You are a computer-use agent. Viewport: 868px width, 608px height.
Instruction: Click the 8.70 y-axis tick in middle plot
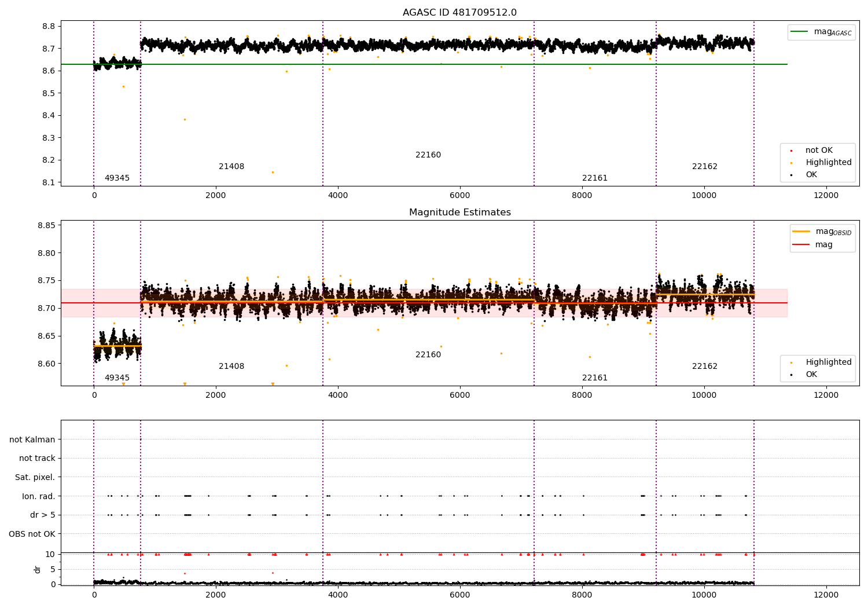46,308
